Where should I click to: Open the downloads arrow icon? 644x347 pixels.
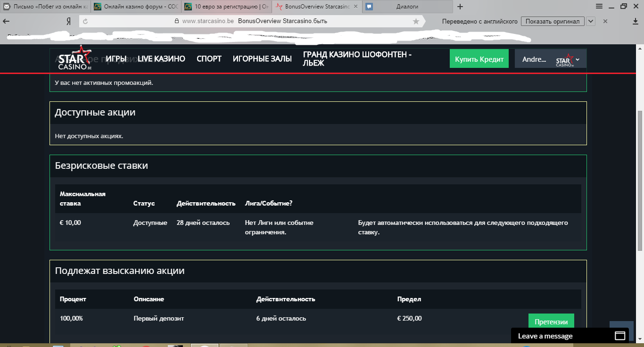tap(636, 21)
